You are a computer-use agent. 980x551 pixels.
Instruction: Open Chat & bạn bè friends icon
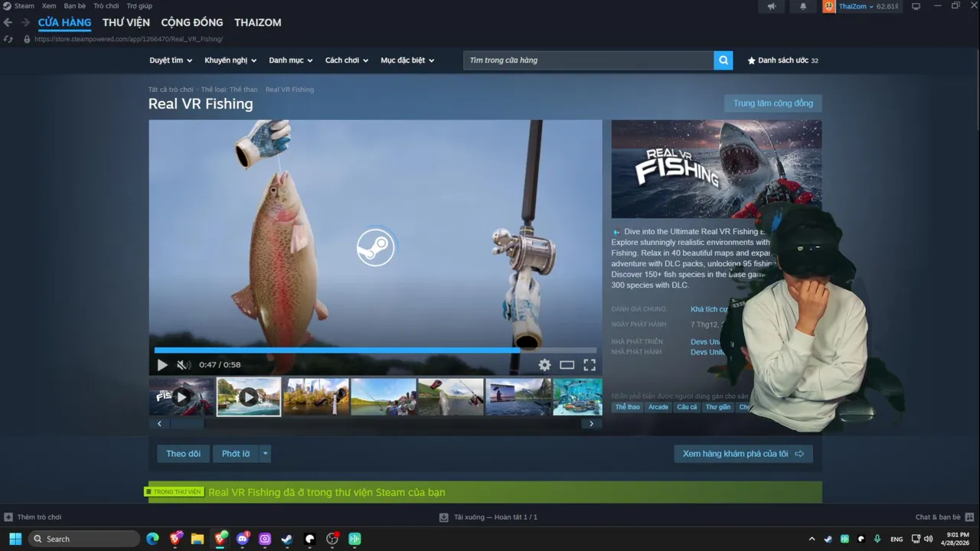tap(969, 517)
